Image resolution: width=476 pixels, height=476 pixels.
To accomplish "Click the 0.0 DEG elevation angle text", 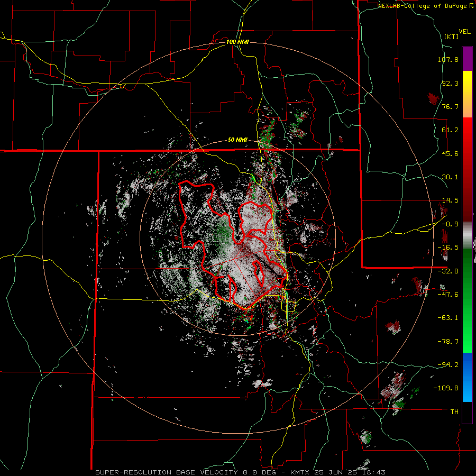I will (x=259, y=472).
